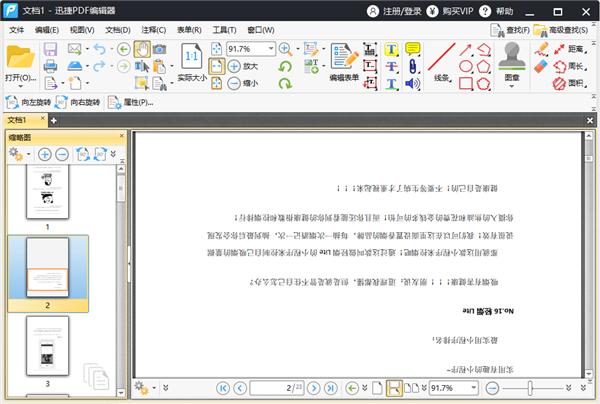This screenshot has height=404, width=600.
Task: Select the 距离 distance measuring tool
Action: tap(570, 49)
